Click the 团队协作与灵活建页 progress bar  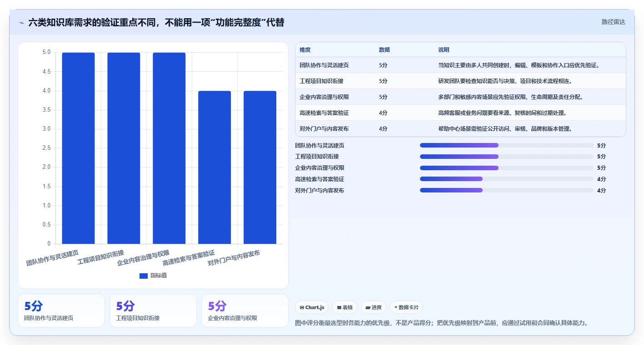(507, 145)
